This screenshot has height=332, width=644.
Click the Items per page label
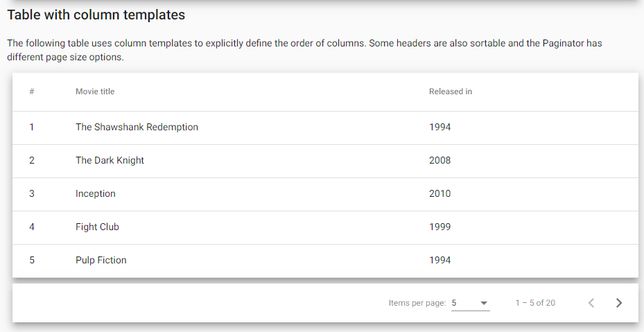coord(417,303)
